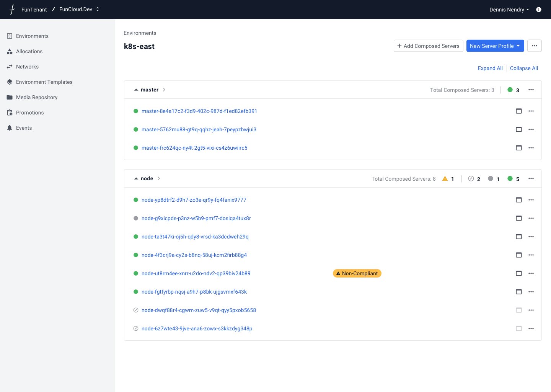Click the info icon in top bar
551x392 pixels.
[x=538, y=10]
